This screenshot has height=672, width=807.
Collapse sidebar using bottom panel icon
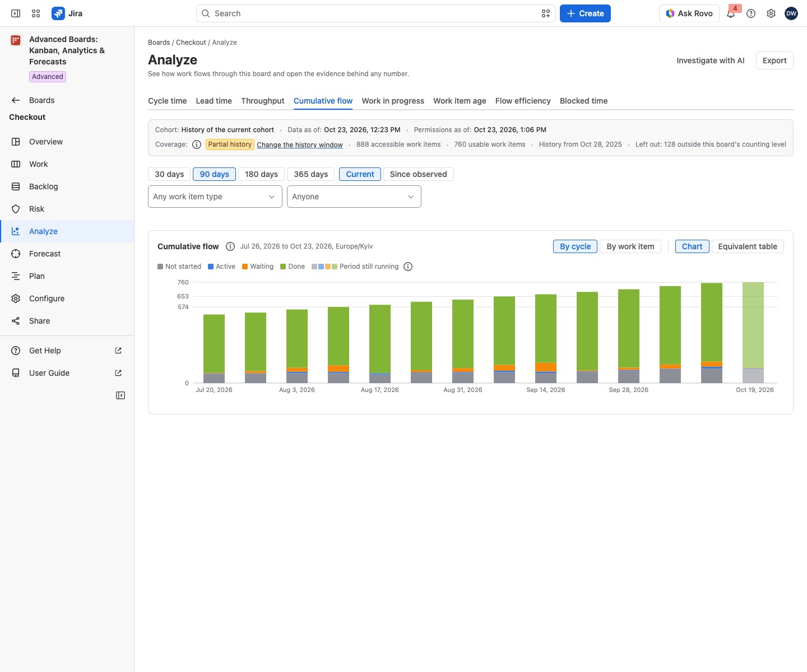point(120,395)
